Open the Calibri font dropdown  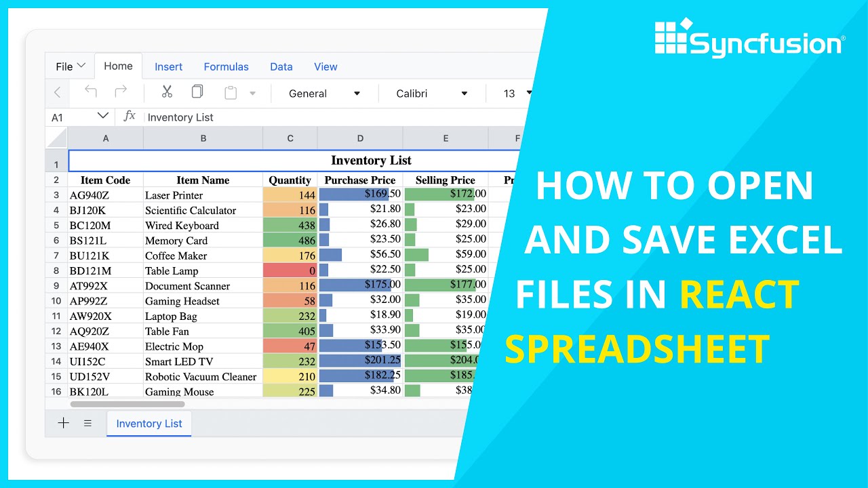[x=432, y=94]
